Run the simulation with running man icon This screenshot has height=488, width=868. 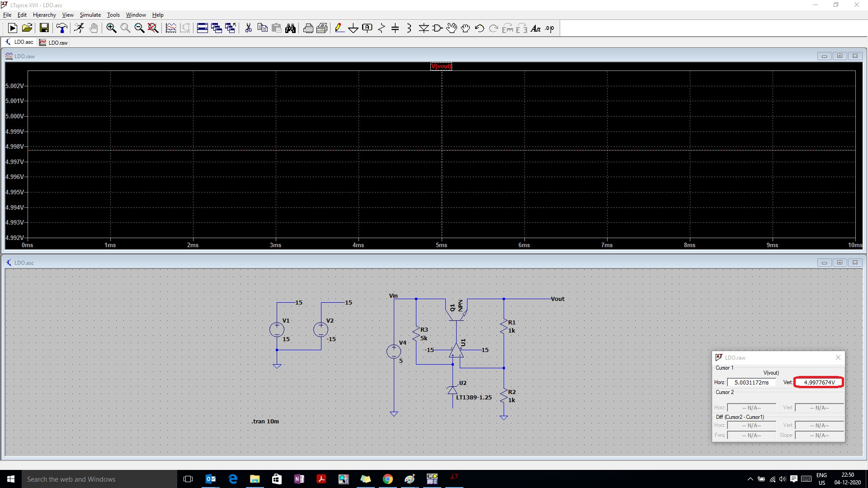coord(79,28)
